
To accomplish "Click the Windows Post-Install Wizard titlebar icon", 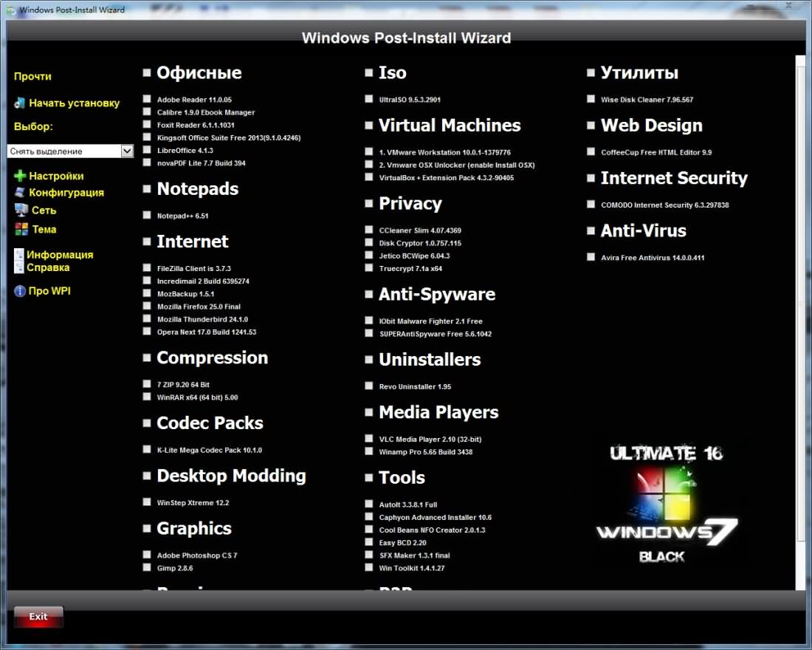I will [11, 10].
